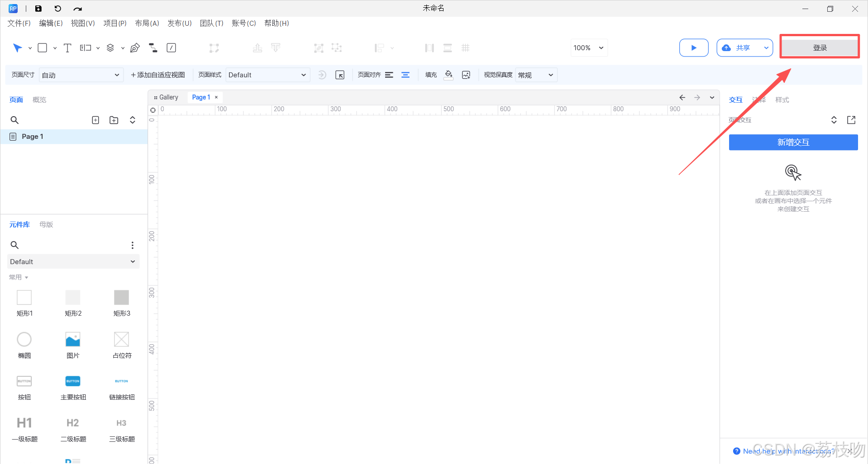Search pages with magnifier icon

point(14,120)
